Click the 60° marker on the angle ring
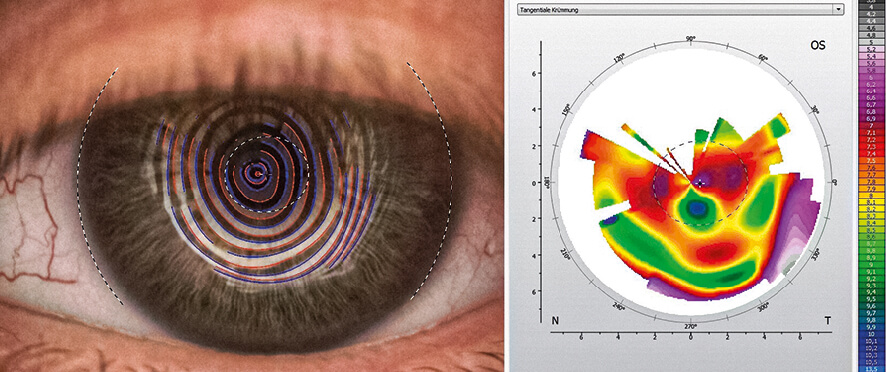Viewport: 886px width, 372px height. coord(762,58)
